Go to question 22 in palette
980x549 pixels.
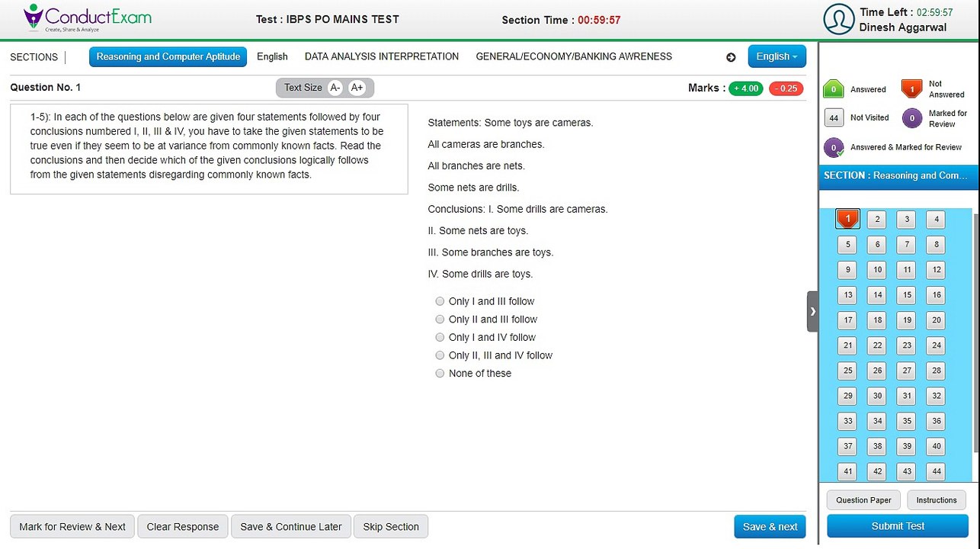pyautogui.click(x=877, y=345)
